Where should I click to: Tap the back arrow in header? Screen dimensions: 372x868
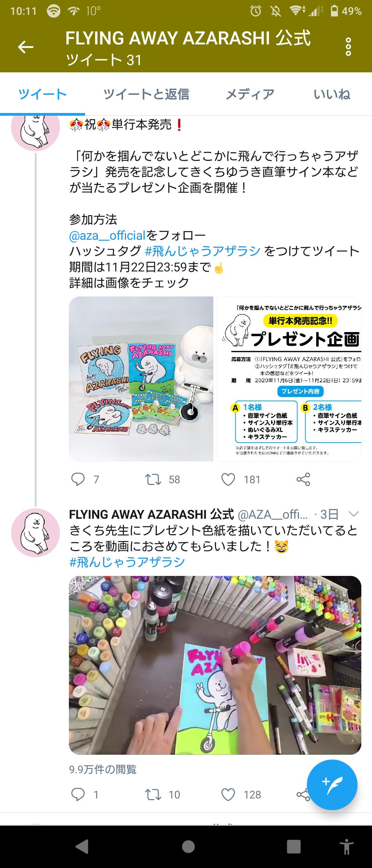click(26, 47)
